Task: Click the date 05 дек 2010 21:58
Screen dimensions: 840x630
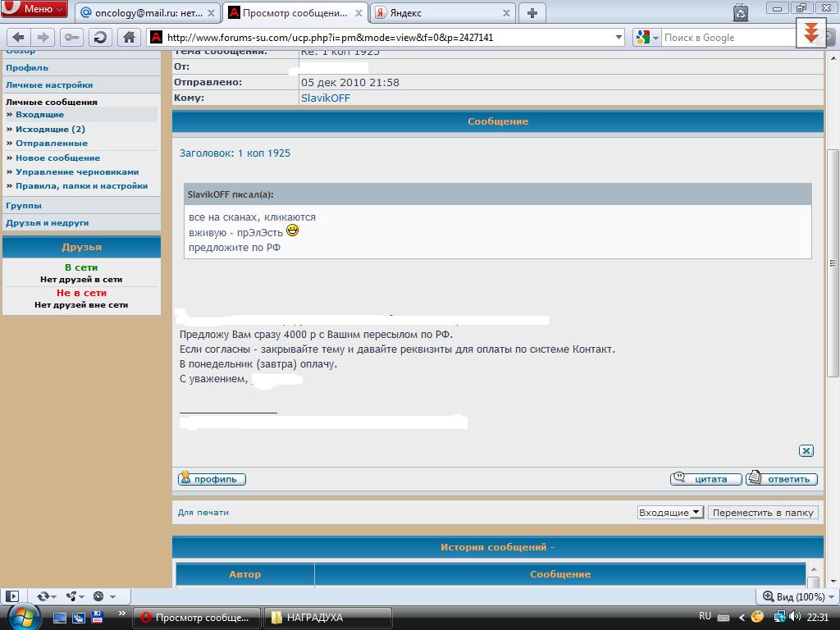Action: coord(349,83)
